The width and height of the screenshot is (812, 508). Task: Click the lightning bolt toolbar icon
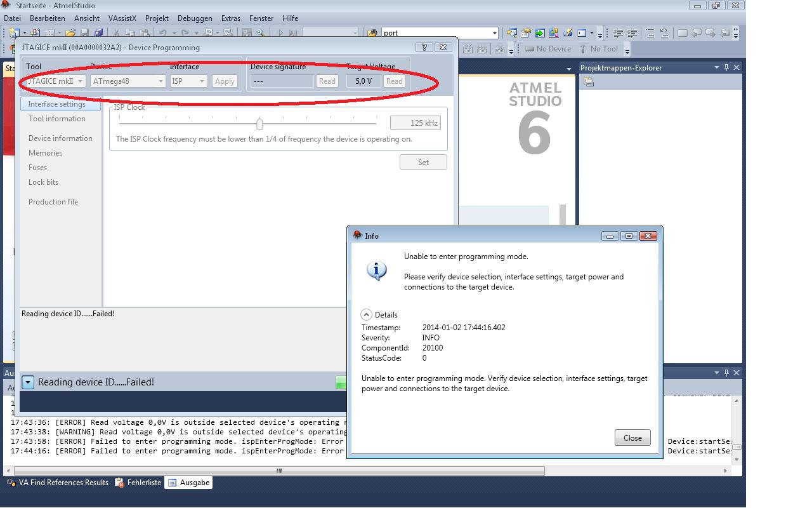(x=567, y=33)
